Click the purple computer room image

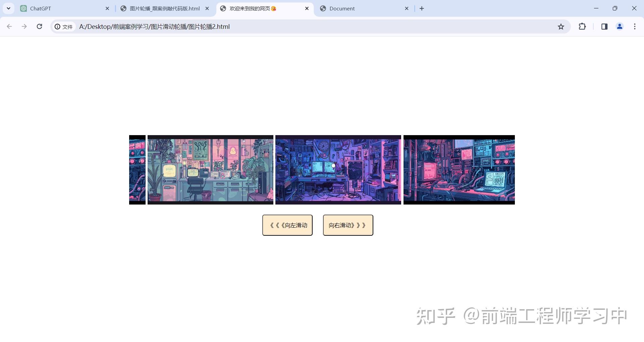(338, 170)
